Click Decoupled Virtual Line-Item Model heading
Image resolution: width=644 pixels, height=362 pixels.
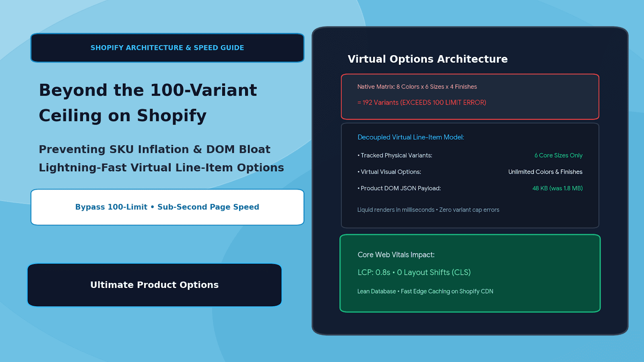point(411,137)
